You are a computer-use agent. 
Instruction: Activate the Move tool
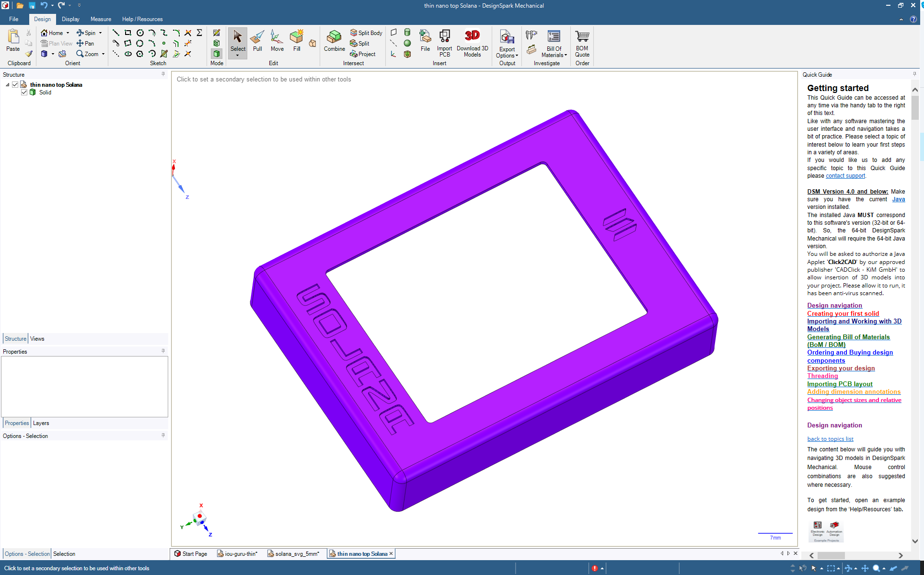pos(277,40)
